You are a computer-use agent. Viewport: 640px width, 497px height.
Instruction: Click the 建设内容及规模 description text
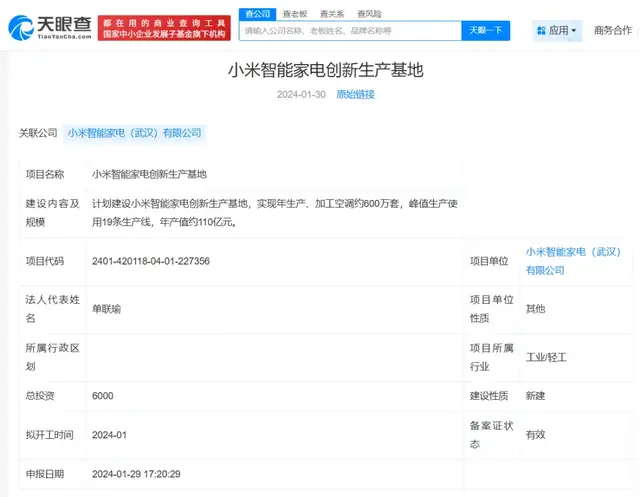[275, 213]
